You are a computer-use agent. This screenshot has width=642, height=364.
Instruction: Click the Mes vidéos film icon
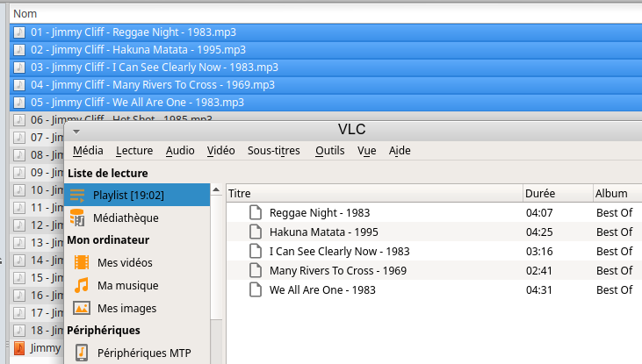pyautogui.click(x=82, y=262)
